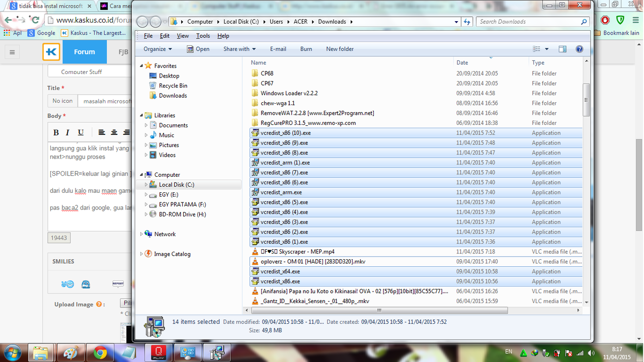Image resolution: width=644 pixels, height=362 pixels.
Task: Select the EGY PRATAMA (F:) drive
Action: (x=182, y=204)
